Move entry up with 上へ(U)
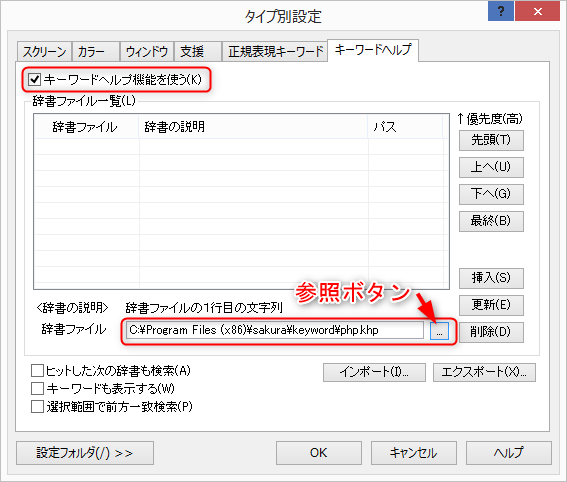567x482 pixels. pyautogui.click(x=491, y=167)
